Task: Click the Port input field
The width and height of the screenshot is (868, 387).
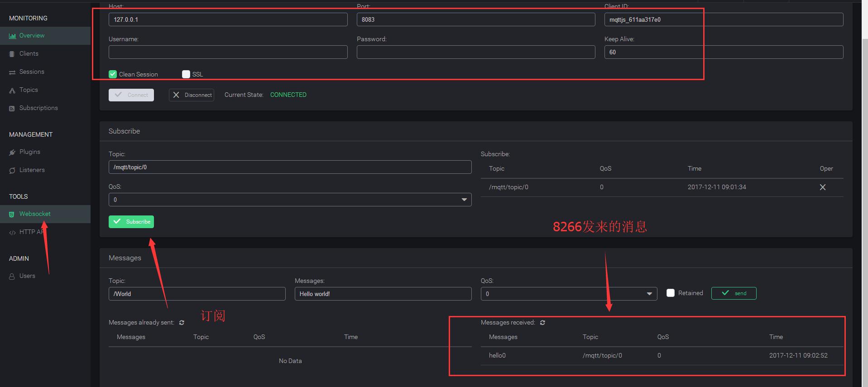Action: tap(476, 19)
